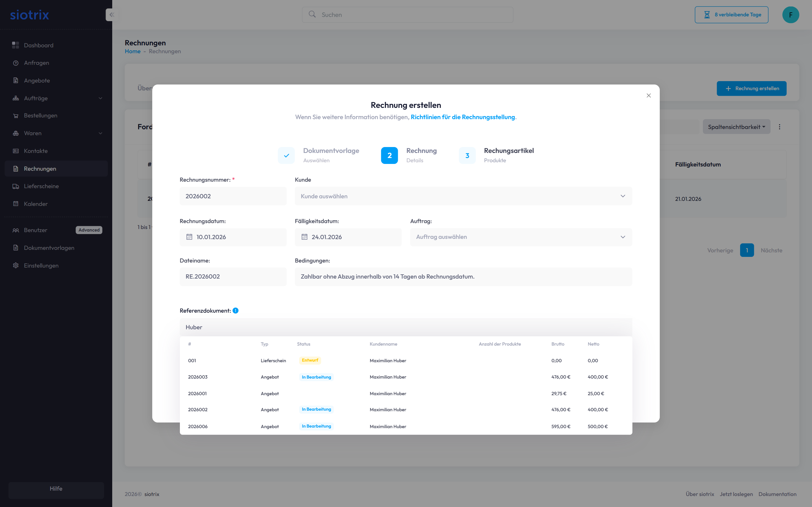
Task: Open Richtlinien für die Rechnungsstellung link
Action: point(462,117)
